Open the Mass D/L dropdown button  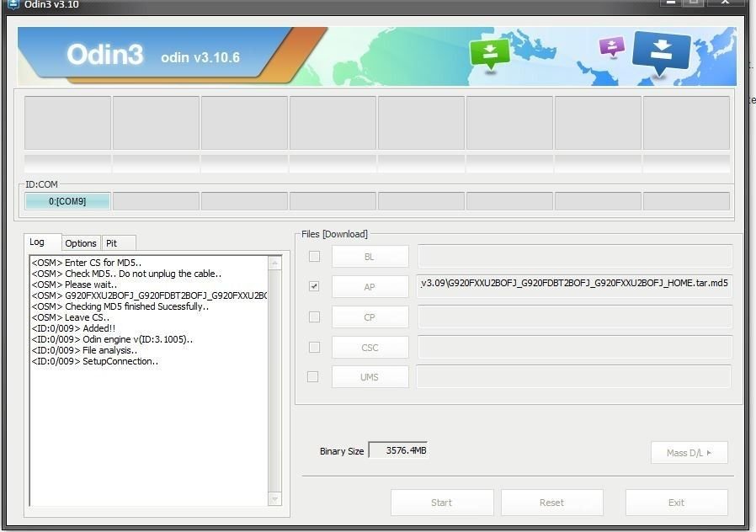click(689, 453)
